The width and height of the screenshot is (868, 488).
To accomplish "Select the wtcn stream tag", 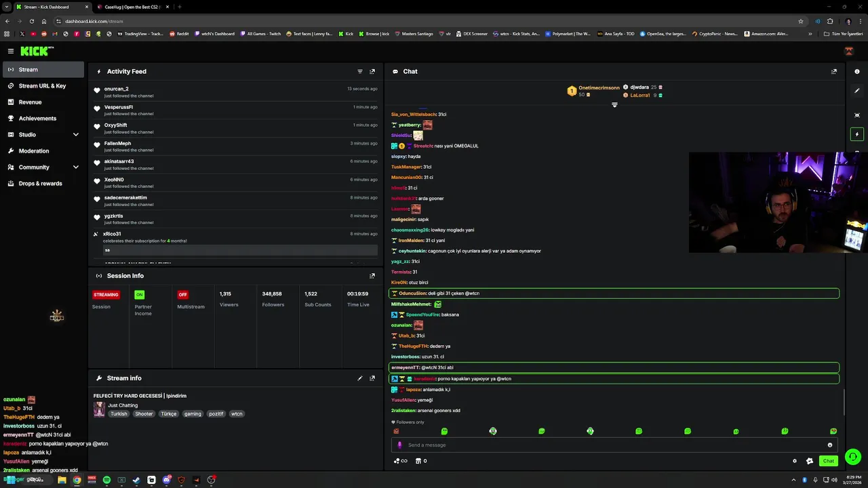I will click(x=237, y=413).
